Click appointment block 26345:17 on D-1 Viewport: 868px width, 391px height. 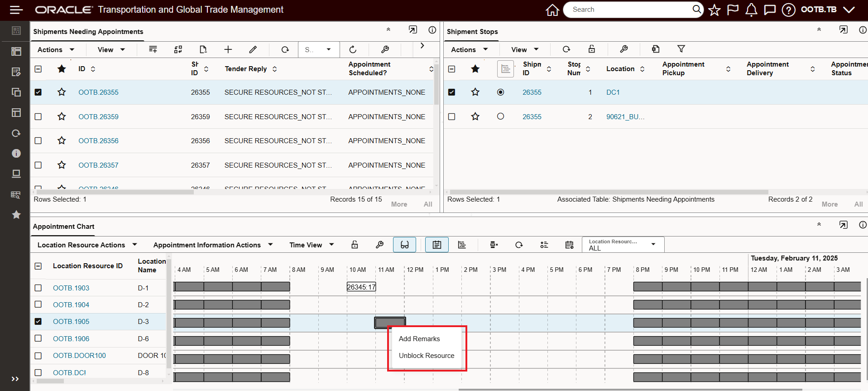click(x=361, y=287)
